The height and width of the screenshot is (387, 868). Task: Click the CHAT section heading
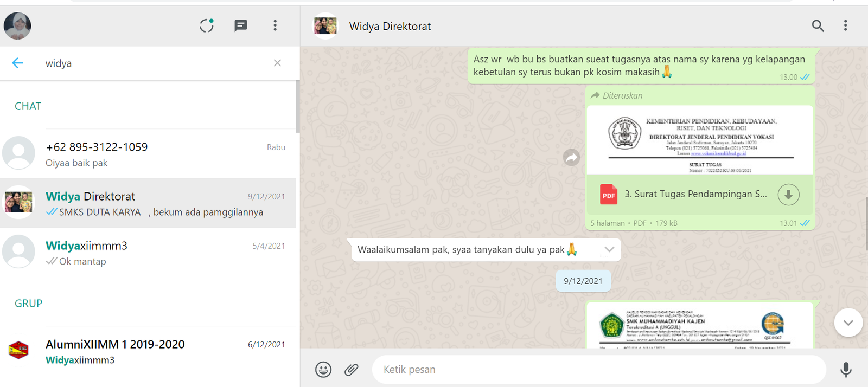28,106
